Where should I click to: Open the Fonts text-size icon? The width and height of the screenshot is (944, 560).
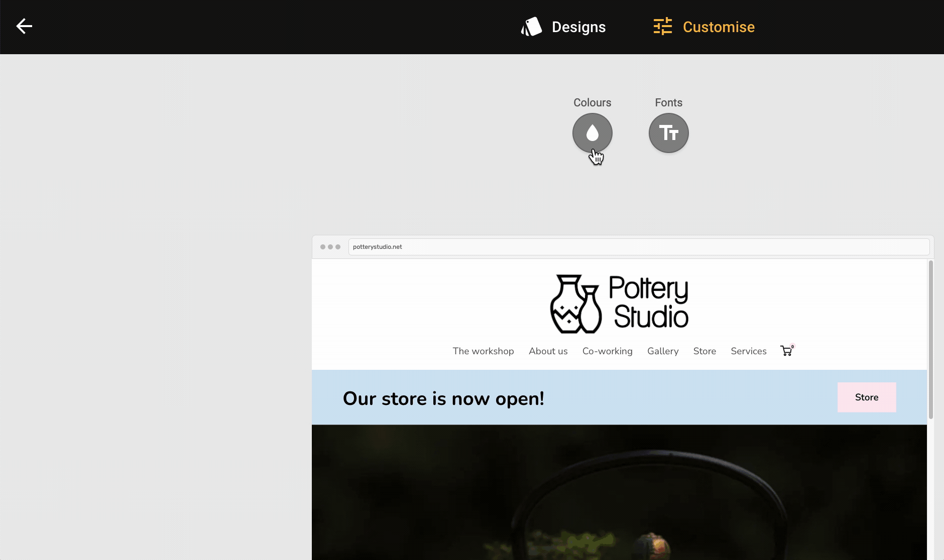point(669,133)
